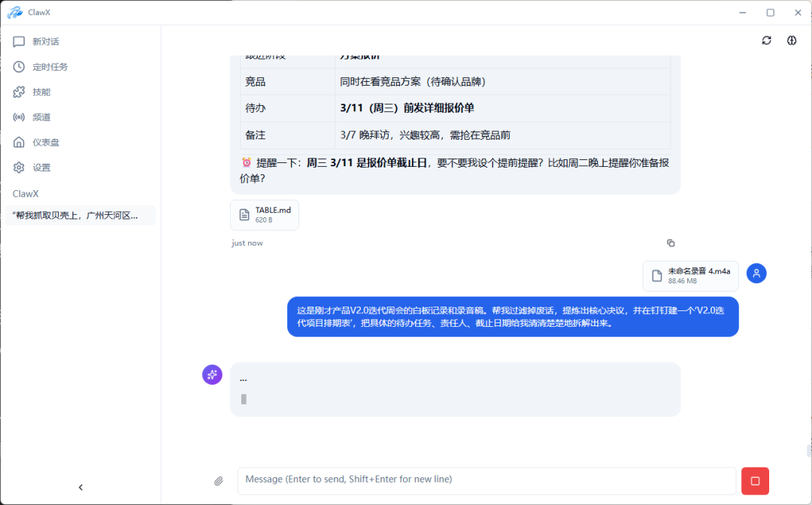The image size is (812, 505).
Task: Click the "just now" timestamp
Action: tap(247, 243)
